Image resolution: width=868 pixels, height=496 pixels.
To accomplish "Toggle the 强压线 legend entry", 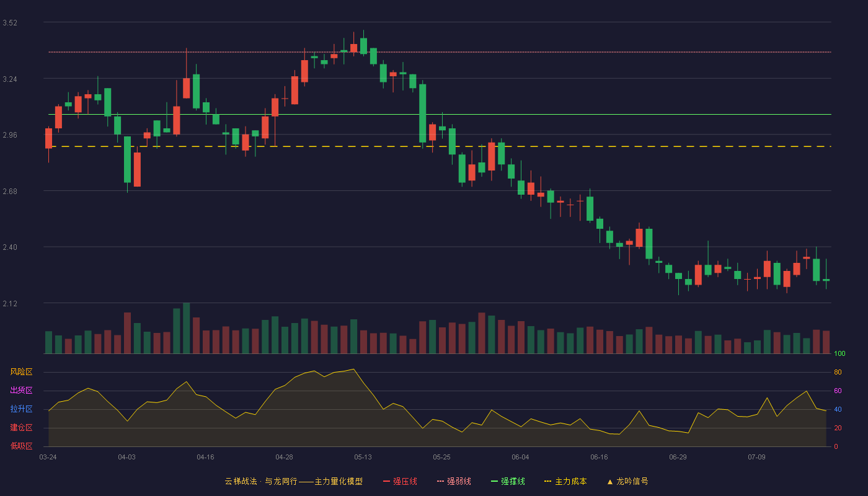I will tap(400, 481).
